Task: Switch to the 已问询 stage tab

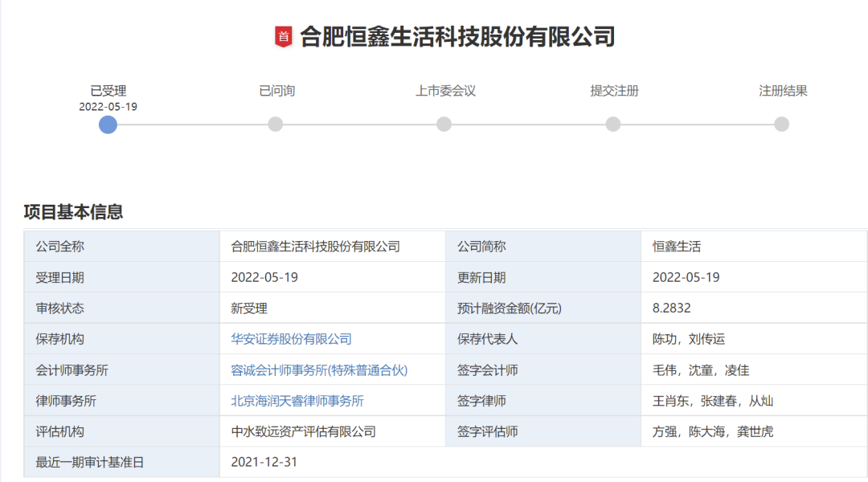Action: pyautogui.click(x=276, y=91)
